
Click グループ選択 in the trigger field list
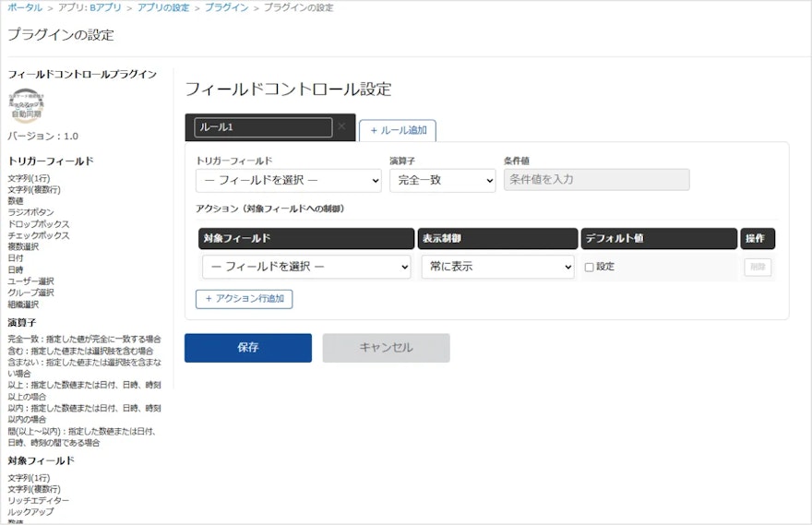tap(30, 292)
